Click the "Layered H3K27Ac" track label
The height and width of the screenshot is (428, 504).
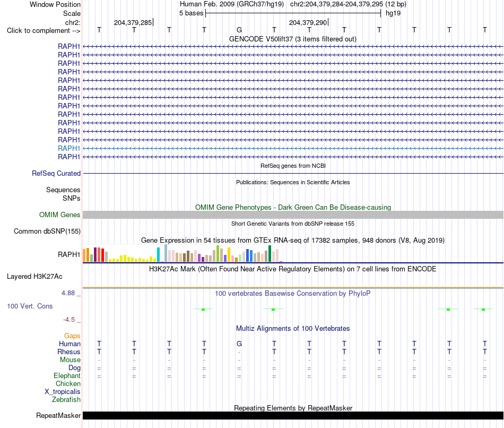pyautogui.click(x=34, y=277)
